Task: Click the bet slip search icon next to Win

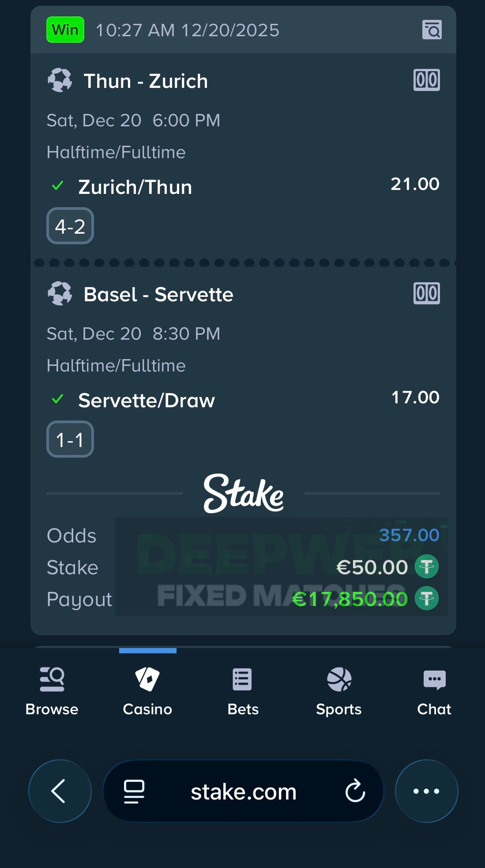Action: pos(432,30)
